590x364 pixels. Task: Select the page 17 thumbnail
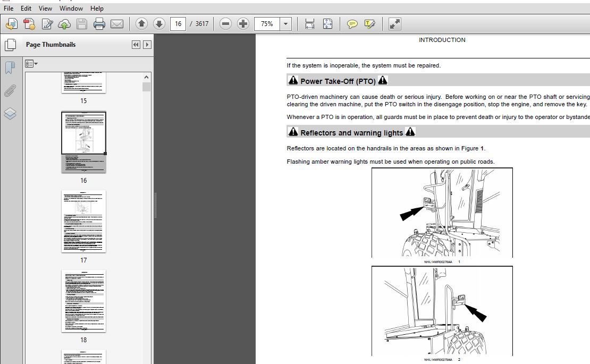point(83,222)
